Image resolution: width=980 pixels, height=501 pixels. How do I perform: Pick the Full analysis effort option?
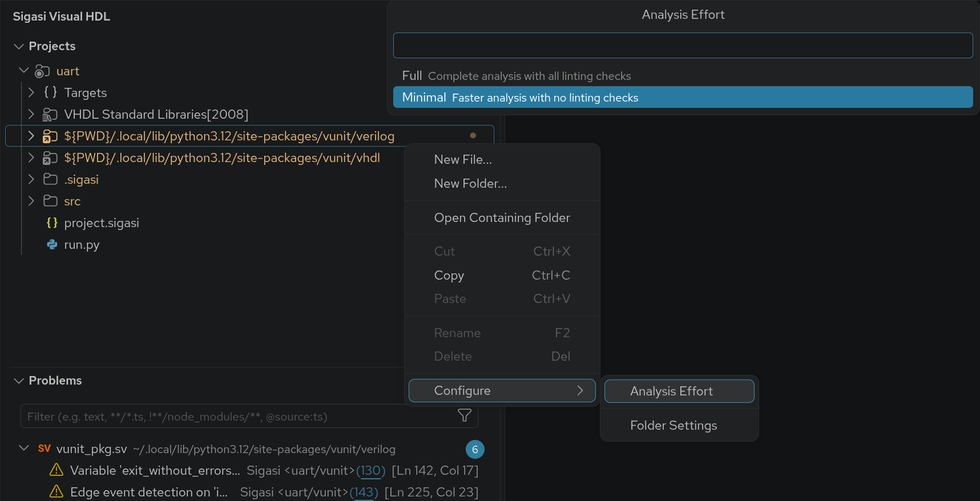point(683,76)
